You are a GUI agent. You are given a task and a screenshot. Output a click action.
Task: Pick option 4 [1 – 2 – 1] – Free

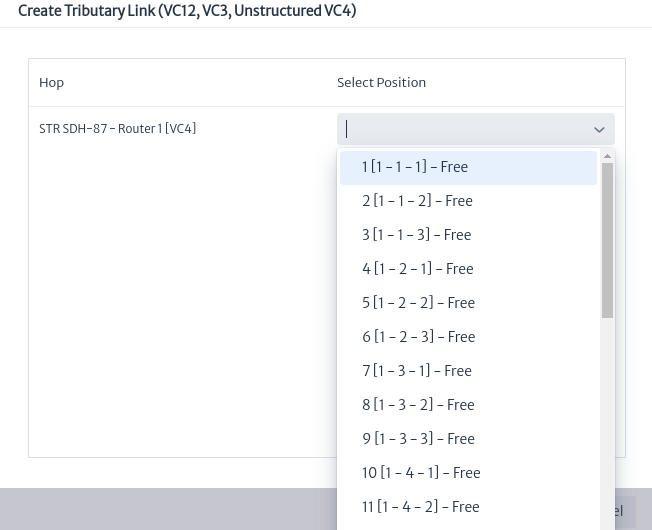(x=468, y=269)
